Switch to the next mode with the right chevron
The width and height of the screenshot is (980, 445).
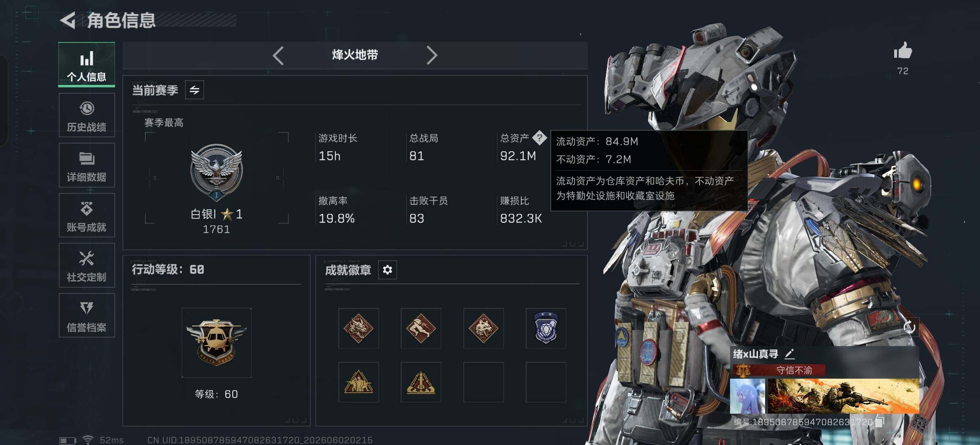click(431, 55)
